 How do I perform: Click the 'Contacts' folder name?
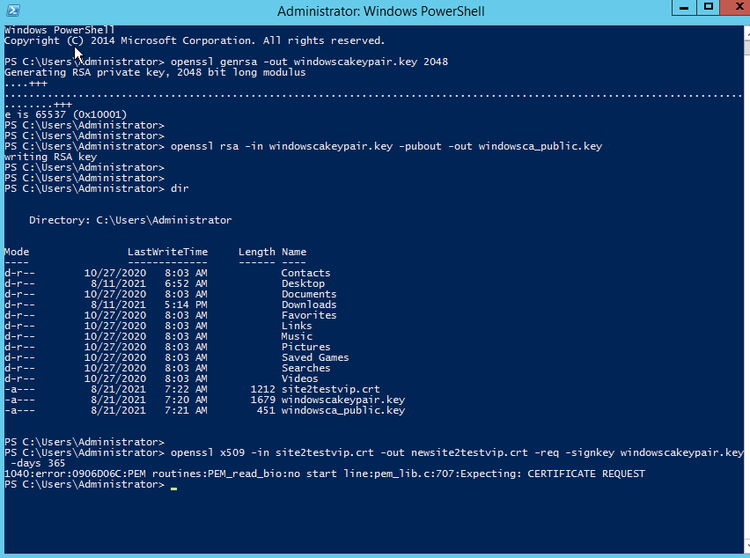[306, 273]
